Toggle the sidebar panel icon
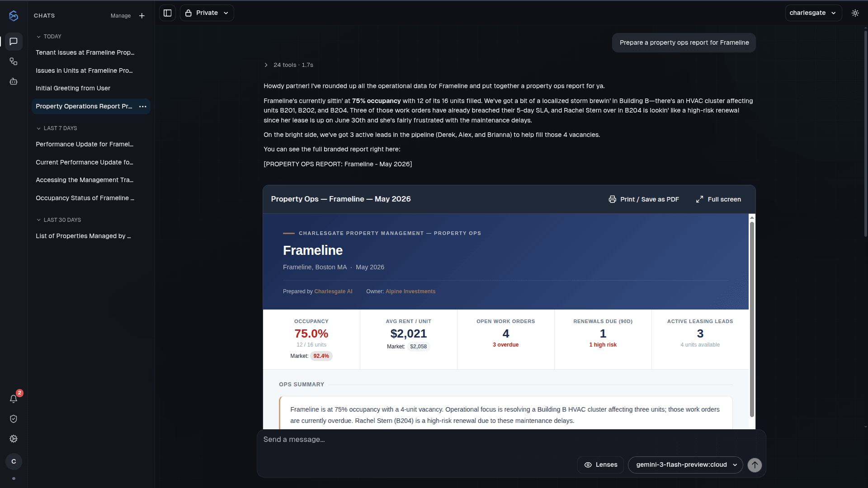This screenshot has height=488, width=868. tap(167, 13)
